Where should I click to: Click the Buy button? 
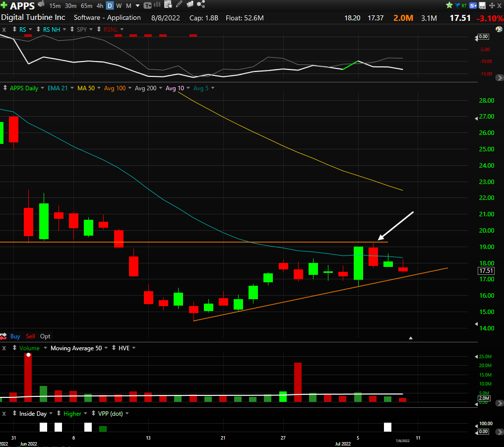point(15,336)
